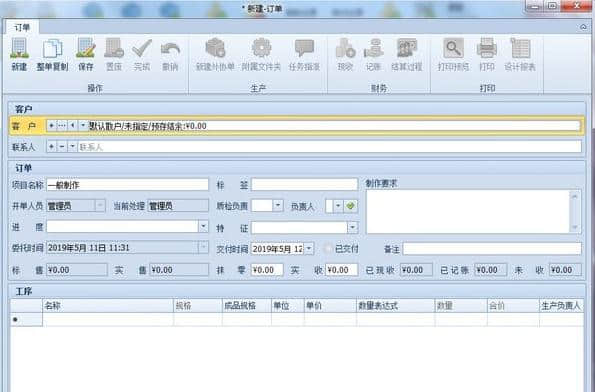This screenshot has height=392, width=595.
Task: Click the 已现收 amount field
Action: (x=416, y=270)
